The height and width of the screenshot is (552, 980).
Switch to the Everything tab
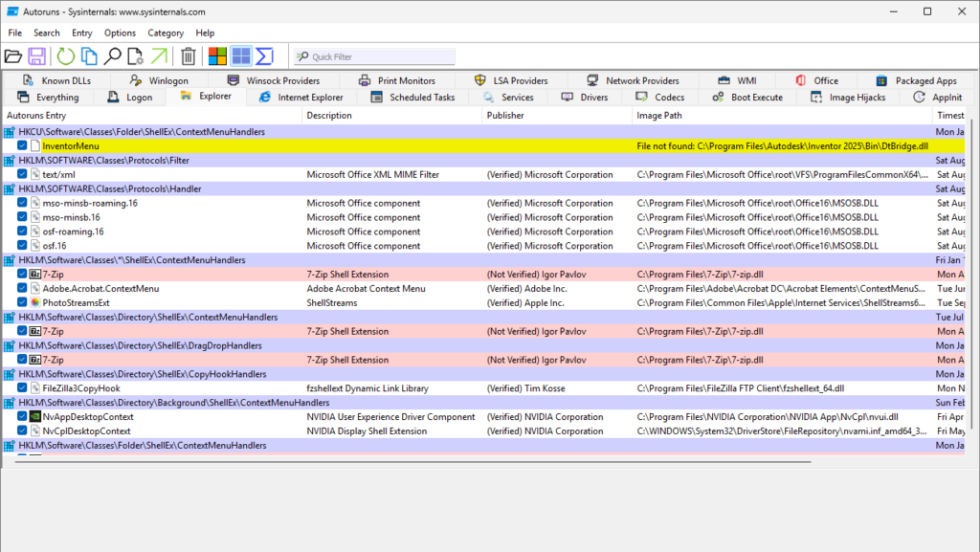tap(48, 98)
